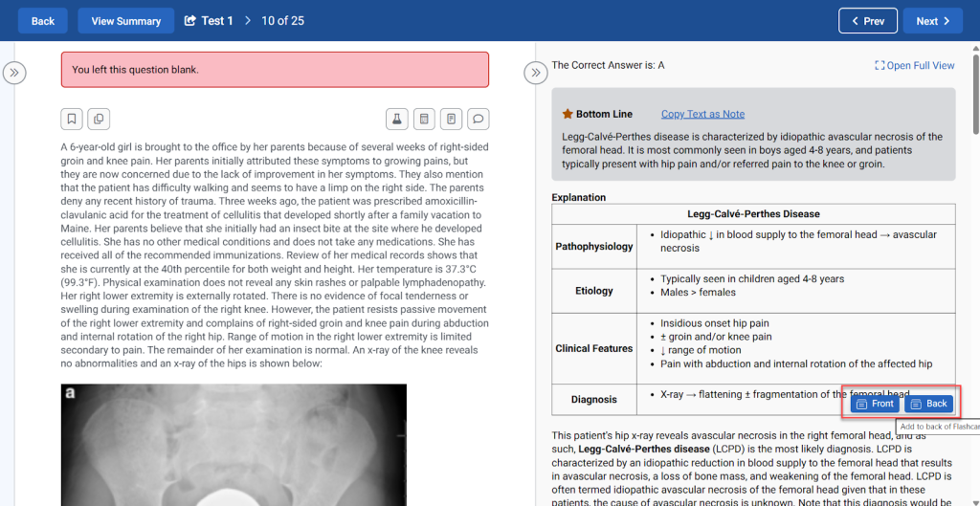This screenshot has width=980, height=506.
Task: Expand the left question panel with double chevron
Action: tap(14, 73)
